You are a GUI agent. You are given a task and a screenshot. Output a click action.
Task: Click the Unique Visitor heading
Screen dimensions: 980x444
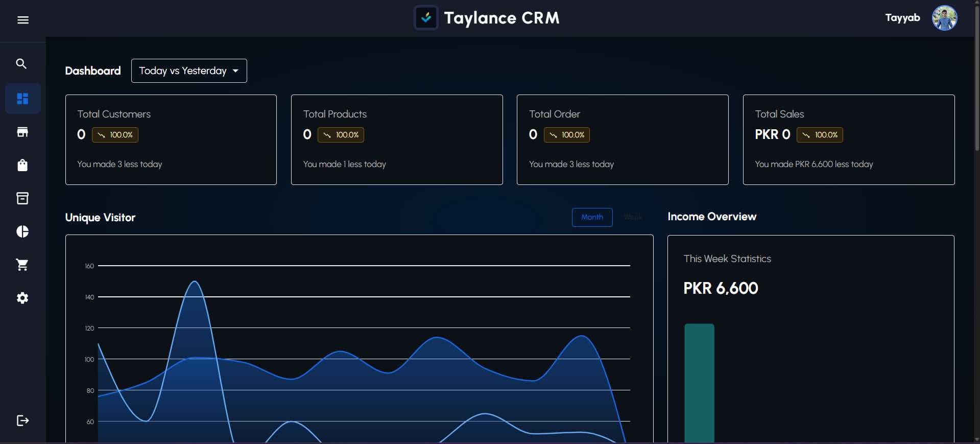tap(100, 218)
